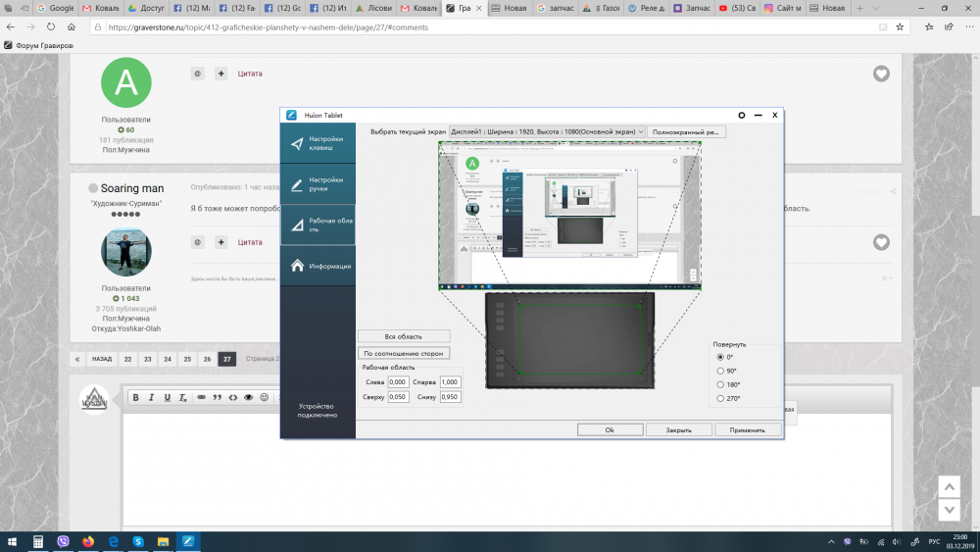Click the emoji smiley icon in editor
980x552 pixels.
[x=265, y=397]
